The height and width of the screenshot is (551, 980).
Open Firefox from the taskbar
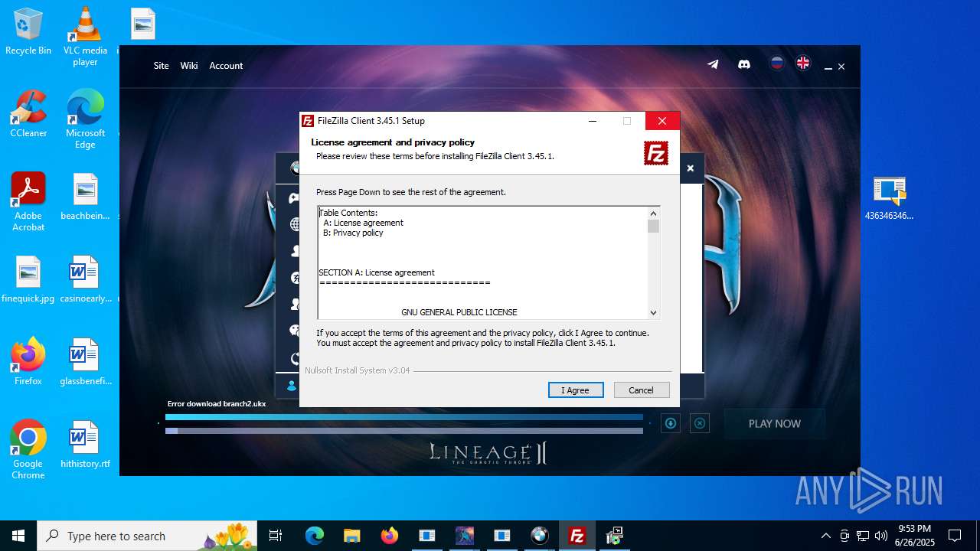[x=390, y=536]
